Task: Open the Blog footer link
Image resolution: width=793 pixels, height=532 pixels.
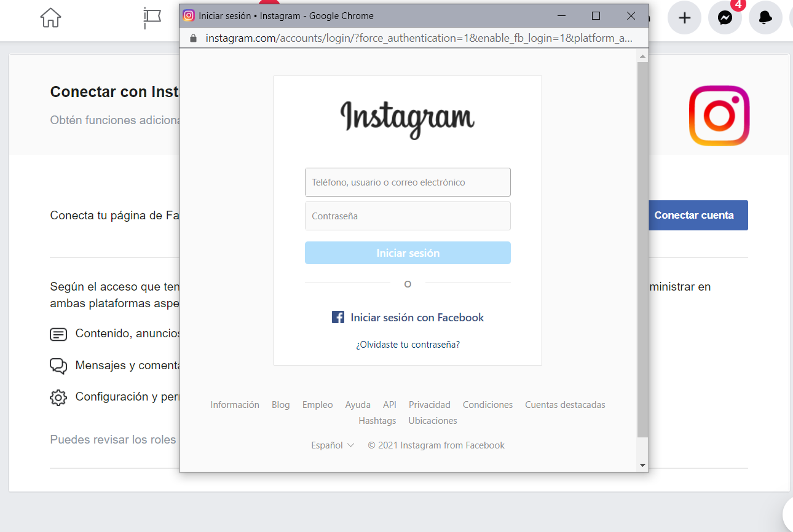Action: point(281,405)
